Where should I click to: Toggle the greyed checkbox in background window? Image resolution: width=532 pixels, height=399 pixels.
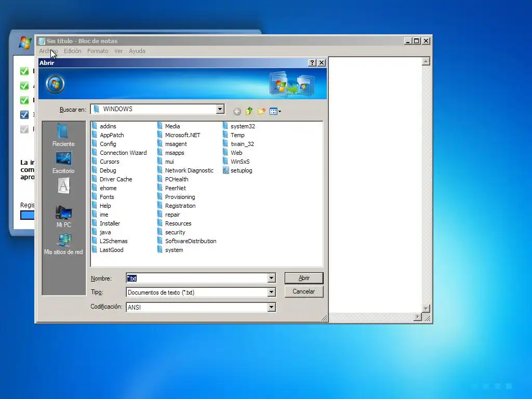pos(24,129)
